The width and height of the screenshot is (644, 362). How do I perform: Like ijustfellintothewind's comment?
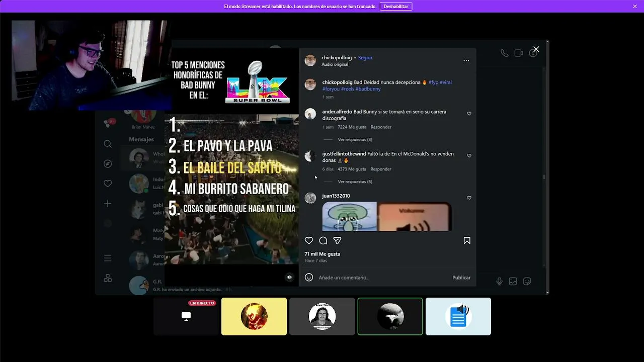[469, 156]
